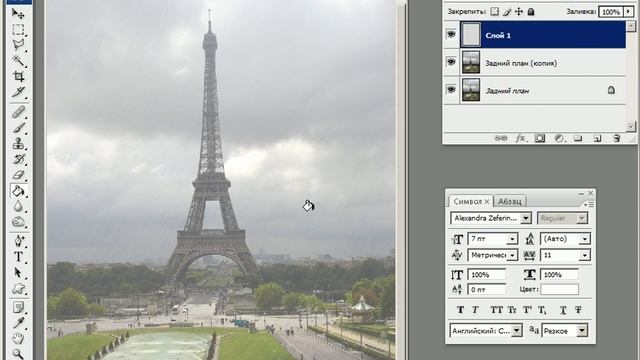Toggle Underline style
This screenshot has width=640, height=360.
pos(563,310)
